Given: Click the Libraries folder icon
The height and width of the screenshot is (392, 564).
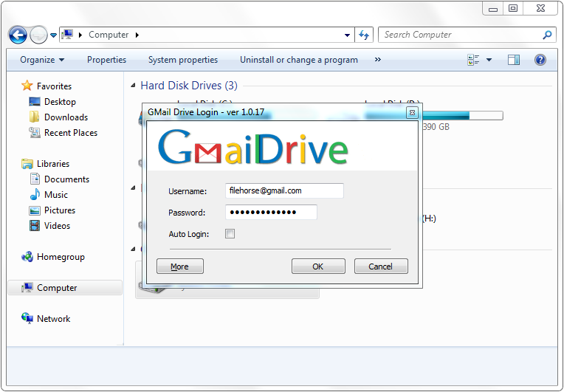Looking at the screenshot, I should [27, 164].
